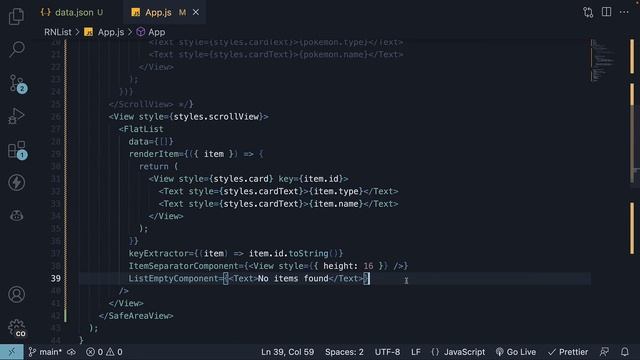Click line number 39 in gutter

coord(56,278)
